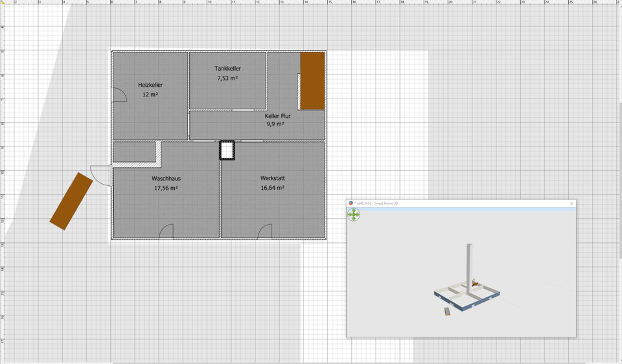622x364 pixels.
Task: Select the Waschhaus room label
Action: (x=166, y=178)
